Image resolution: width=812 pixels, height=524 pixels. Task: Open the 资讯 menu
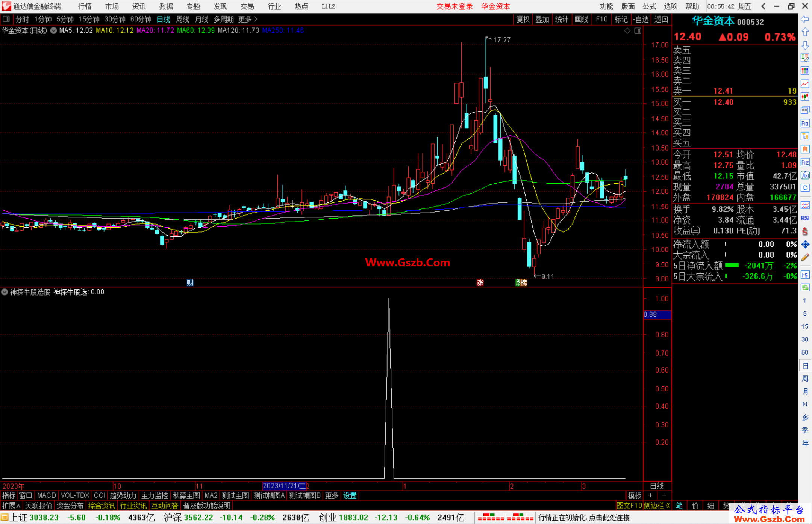[139, 6]
